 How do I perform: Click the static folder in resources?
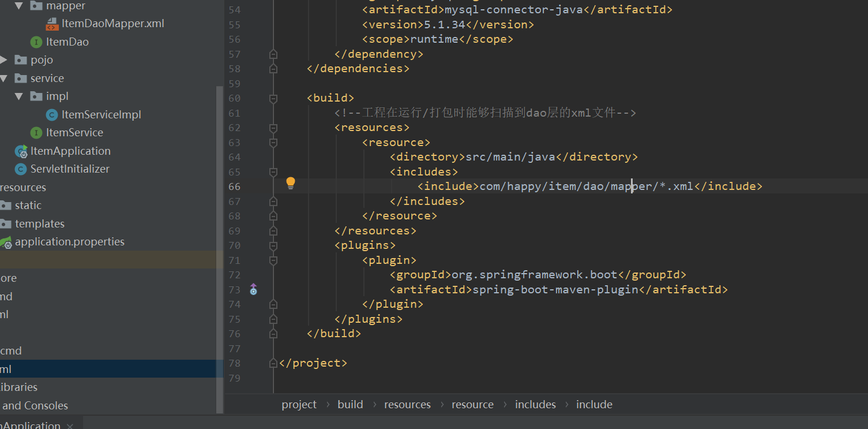(28, 206)
